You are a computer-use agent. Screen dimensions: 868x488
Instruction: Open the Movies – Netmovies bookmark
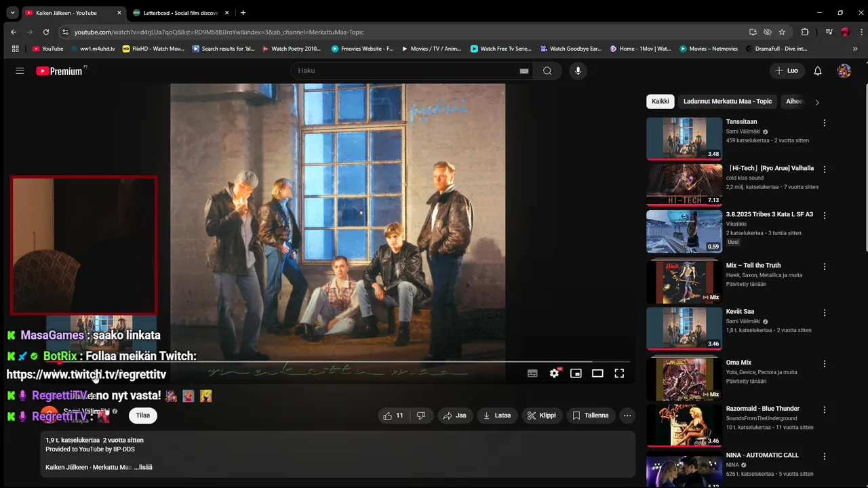(708, 49)
